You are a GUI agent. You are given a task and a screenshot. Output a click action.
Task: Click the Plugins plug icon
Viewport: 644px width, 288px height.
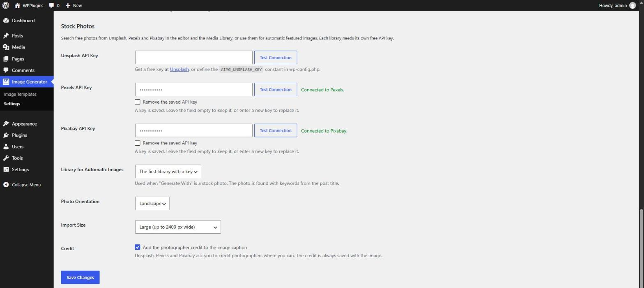(6, 135)
